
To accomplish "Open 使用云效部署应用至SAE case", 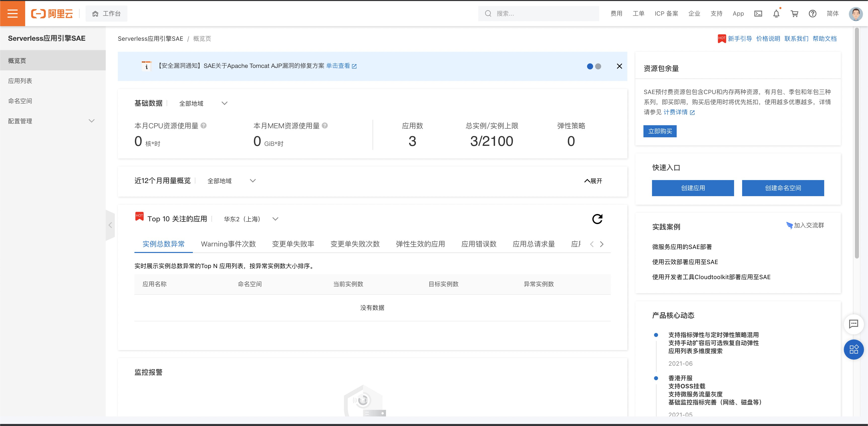I will click(x=685, y=262).
